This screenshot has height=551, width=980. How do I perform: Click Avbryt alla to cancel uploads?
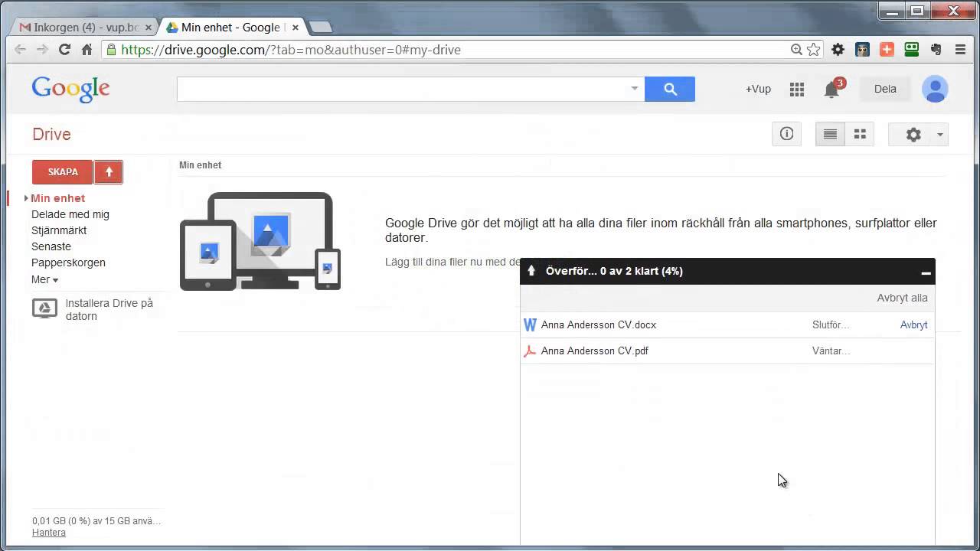point(902,298)
